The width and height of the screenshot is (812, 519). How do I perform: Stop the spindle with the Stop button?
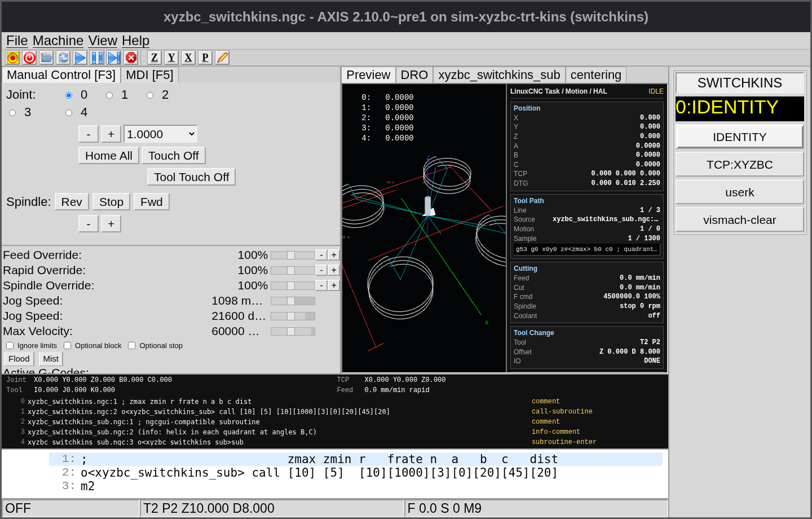coord(112,202)
